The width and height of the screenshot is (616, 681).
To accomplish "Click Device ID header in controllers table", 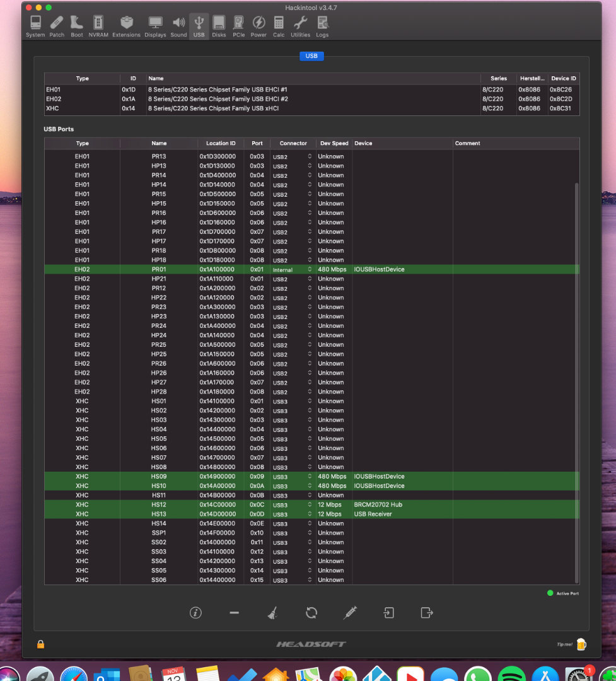I will click(x=564, y=79).
